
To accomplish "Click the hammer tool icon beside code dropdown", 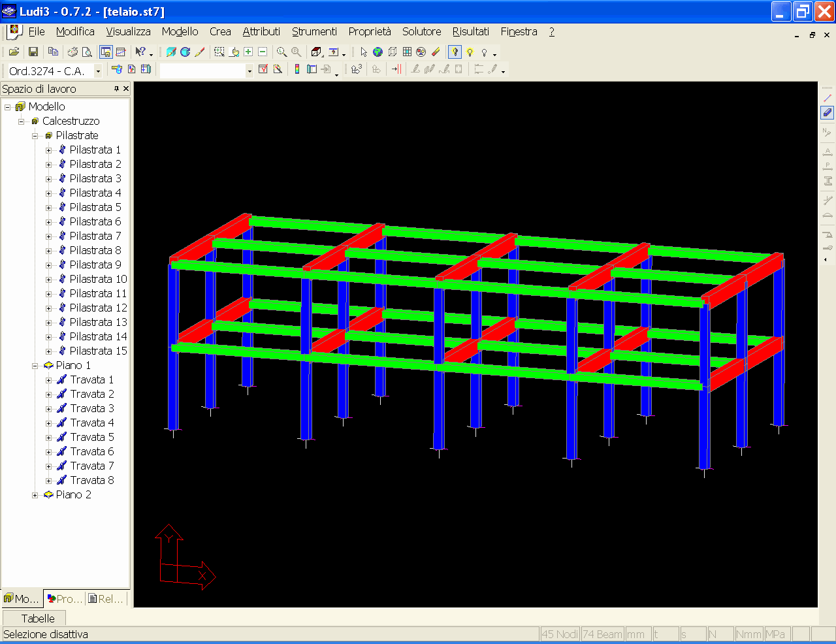I will (117, 69).
